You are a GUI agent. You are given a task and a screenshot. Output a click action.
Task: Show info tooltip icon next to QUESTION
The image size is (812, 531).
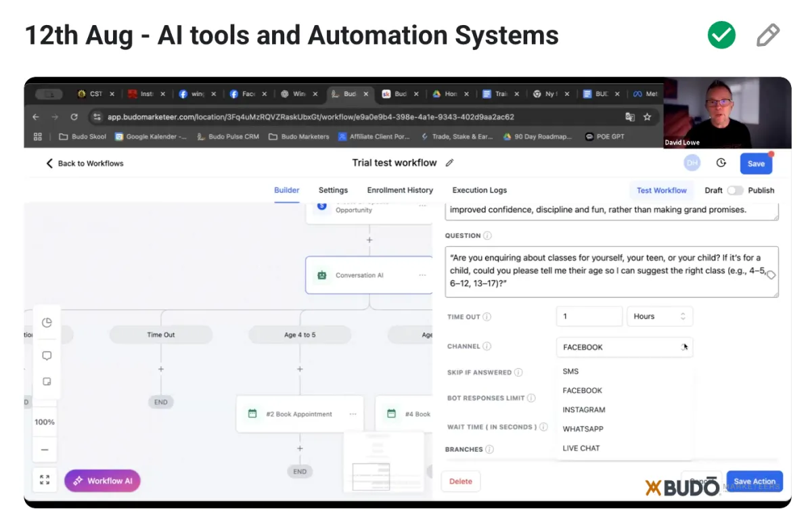488,236
